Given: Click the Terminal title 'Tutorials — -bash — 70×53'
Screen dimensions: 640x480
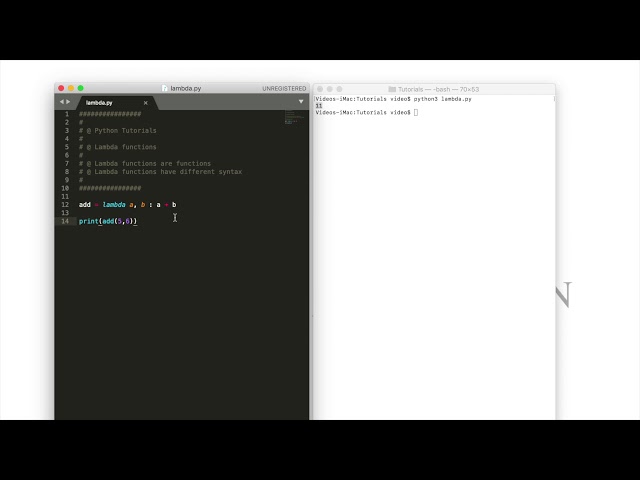Looking at the screenshot, I should pyautogui.click(x=438, y=89).
